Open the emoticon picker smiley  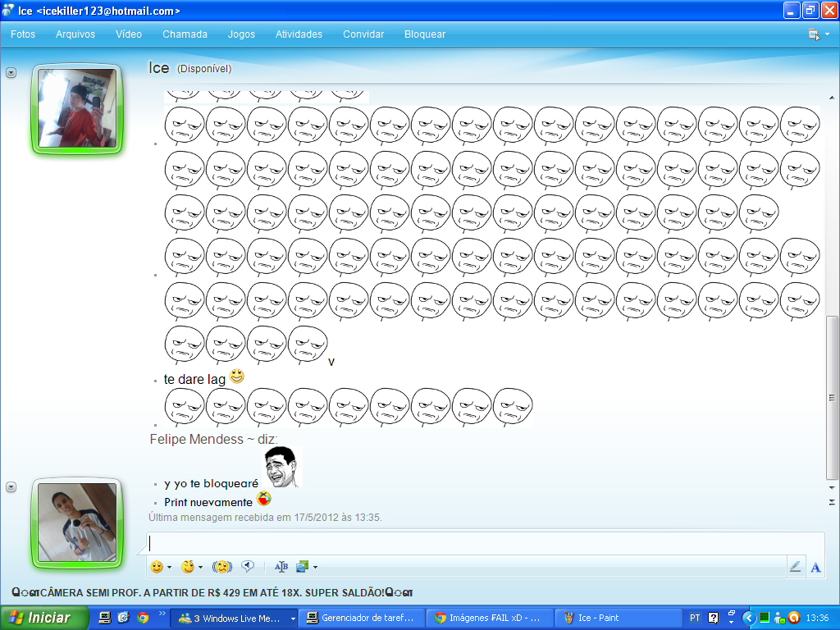pos(157,567)
